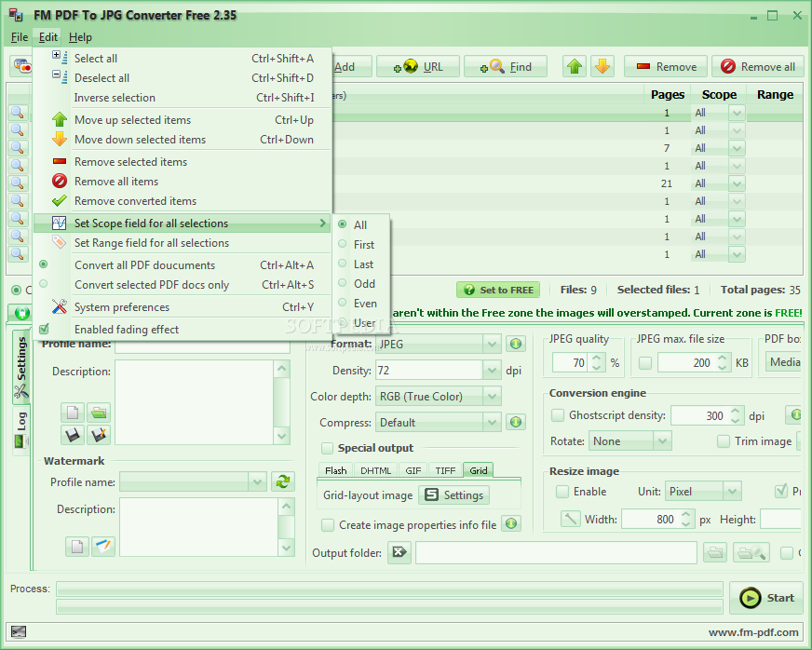Image resolution: width=812 pixels, height=650 pixels.
Task: Click the info icon beside Create image properties
Action: 511,524
